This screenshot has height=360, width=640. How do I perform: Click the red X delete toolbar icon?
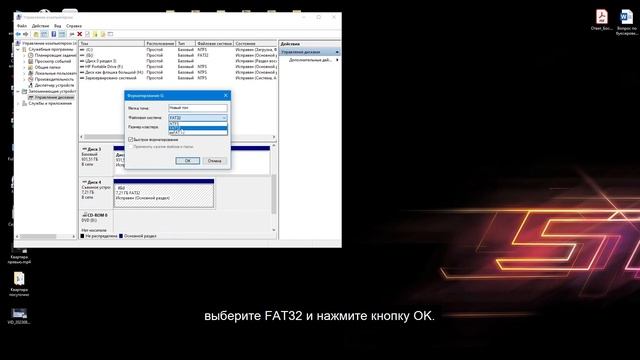[80, 34]
